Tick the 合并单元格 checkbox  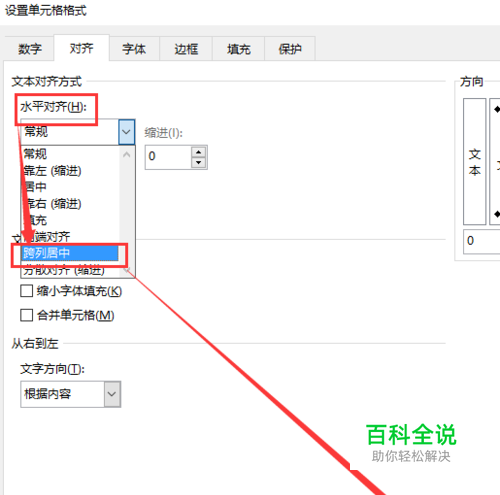(x=27, y=315)
